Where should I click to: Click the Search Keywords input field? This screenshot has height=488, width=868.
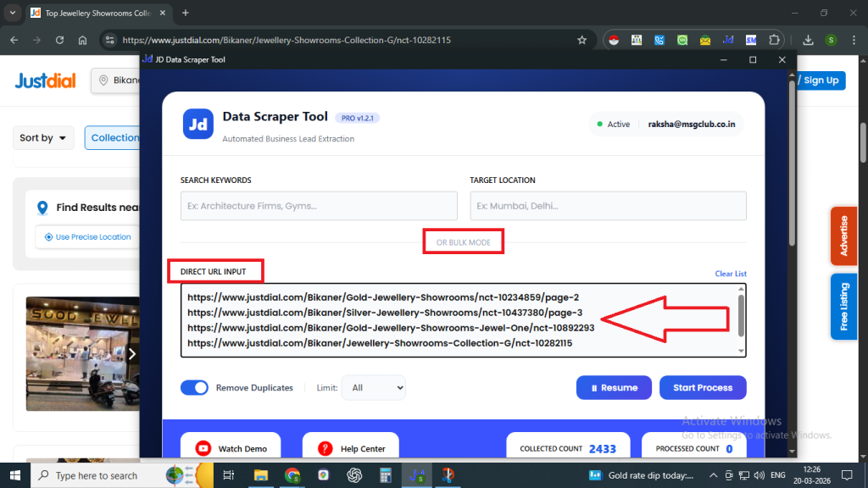coord(319,206)
